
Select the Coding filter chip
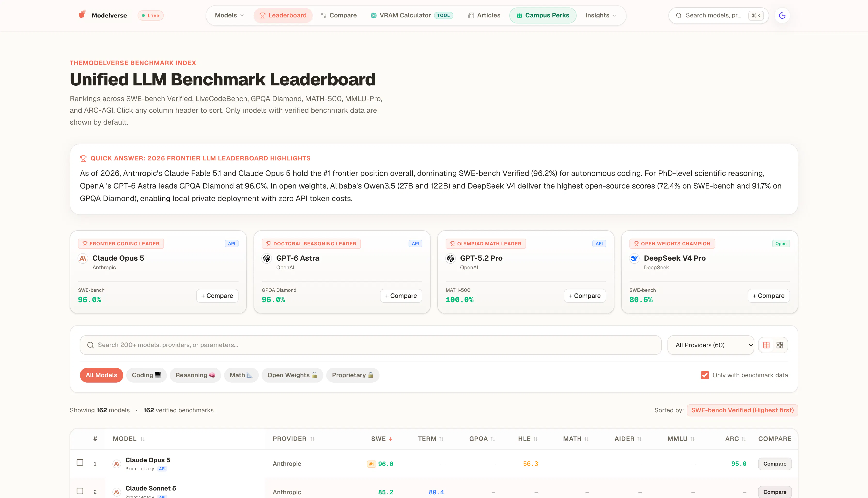pos(146,375)
